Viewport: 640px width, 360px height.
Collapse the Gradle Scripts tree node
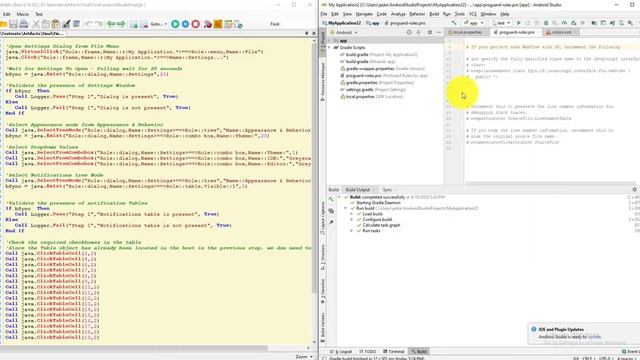tap(329, 48)
